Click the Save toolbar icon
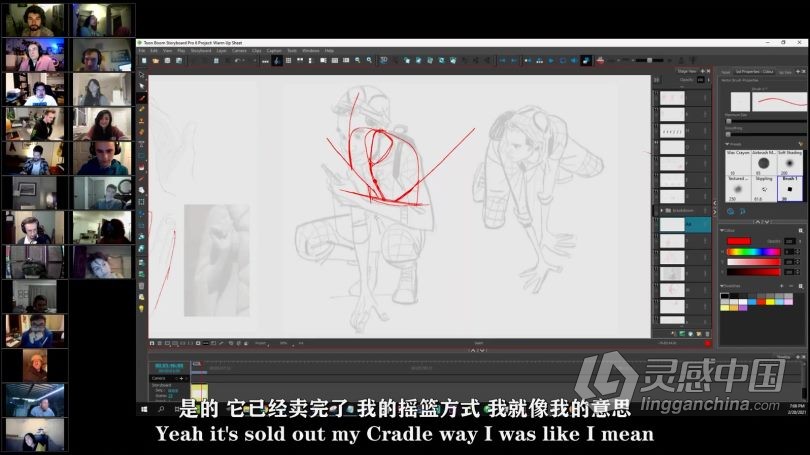 tap(167, 60)
